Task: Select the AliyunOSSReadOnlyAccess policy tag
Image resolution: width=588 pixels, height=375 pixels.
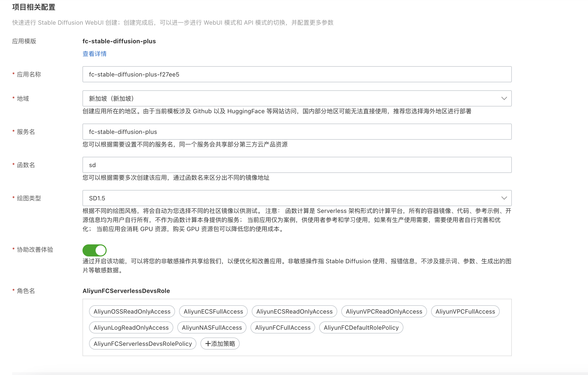Action: [x=132, y=311]
